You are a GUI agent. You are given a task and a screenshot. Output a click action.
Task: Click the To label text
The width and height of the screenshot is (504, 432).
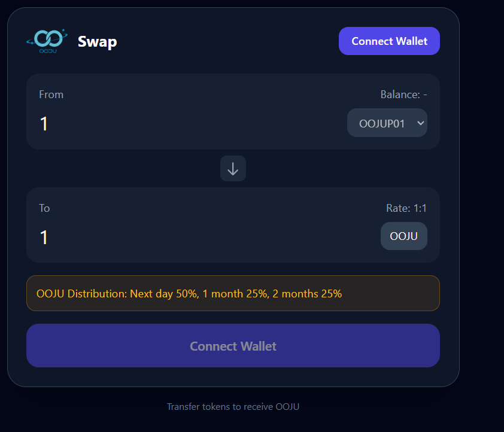44,208
